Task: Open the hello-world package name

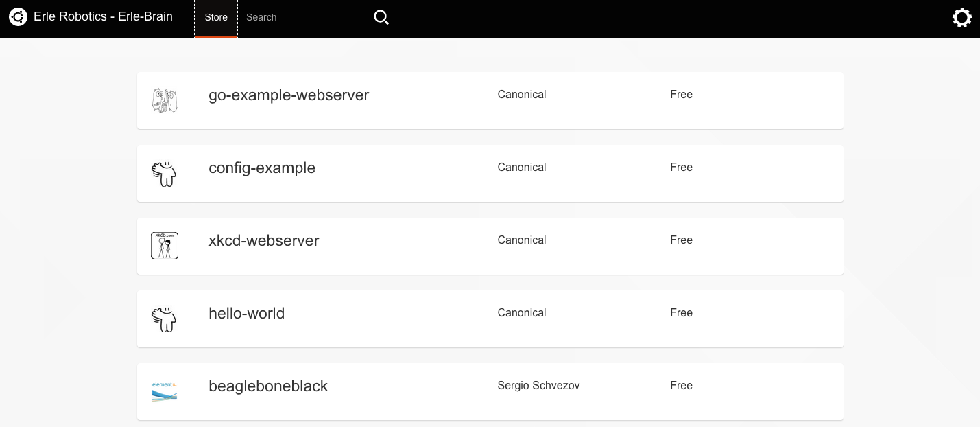Action: pos(246,314)
